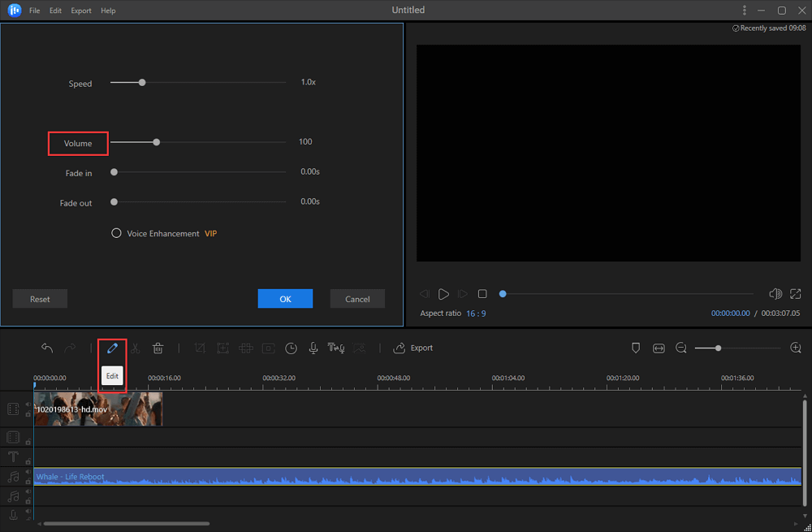Add a marker with the marker icon
The width and height of the screenshot is (812, 532).
coord(636,348)
